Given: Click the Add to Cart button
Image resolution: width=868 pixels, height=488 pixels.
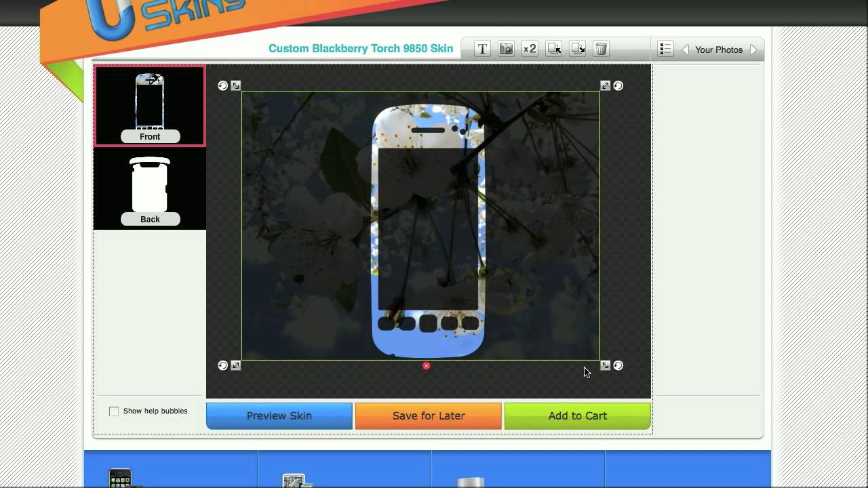Looking at the screenshot, I should tap(578, 416).
